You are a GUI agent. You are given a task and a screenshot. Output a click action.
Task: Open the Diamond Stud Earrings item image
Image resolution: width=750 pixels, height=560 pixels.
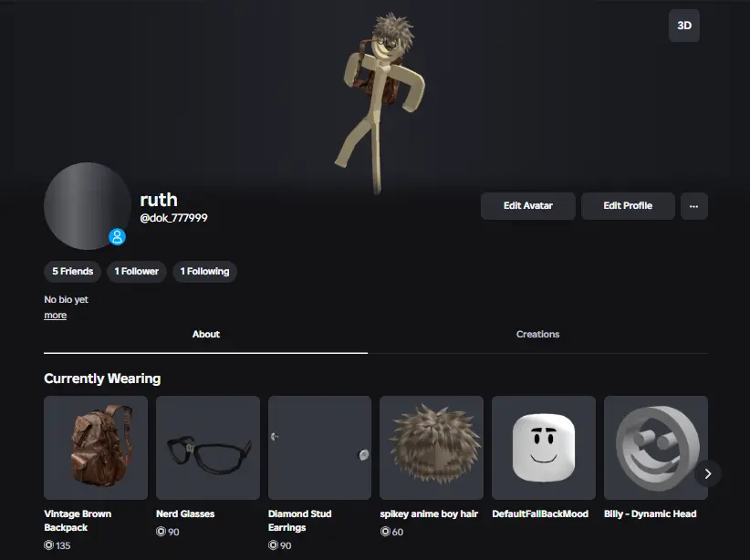coord(319,448)
